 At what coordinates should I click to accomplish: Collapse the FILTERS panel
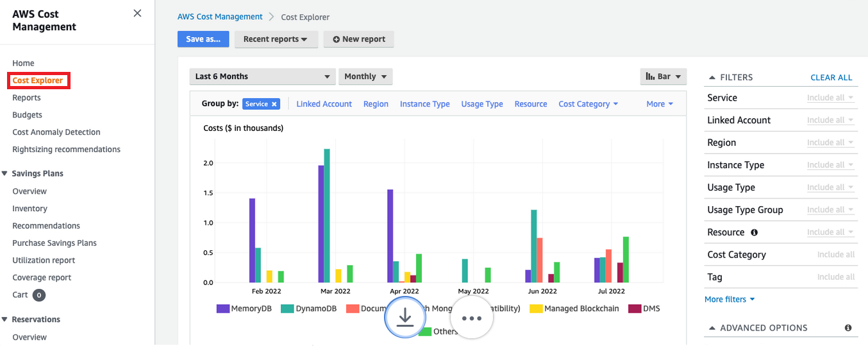pos(712,77)
